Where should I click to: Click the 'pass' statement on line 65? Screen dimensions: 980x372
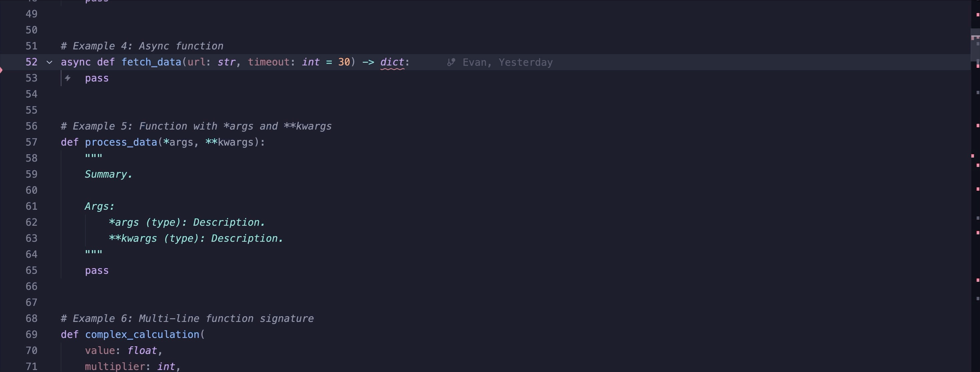click(96, 271)
